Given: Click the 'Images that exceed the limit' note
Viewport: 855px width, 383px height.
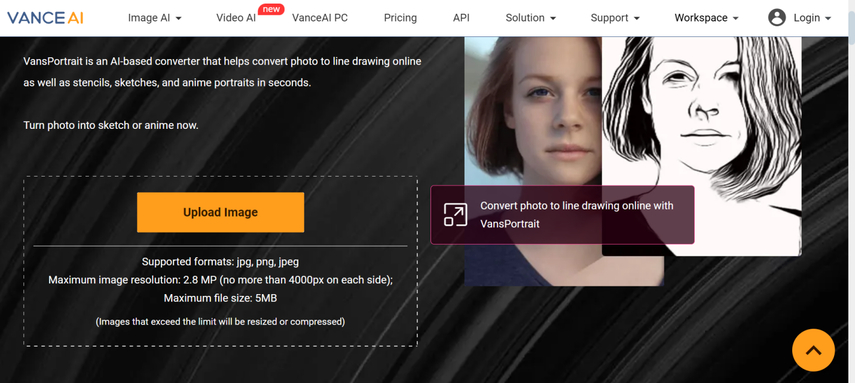Looking at the screenshot, I should point(220,321).
